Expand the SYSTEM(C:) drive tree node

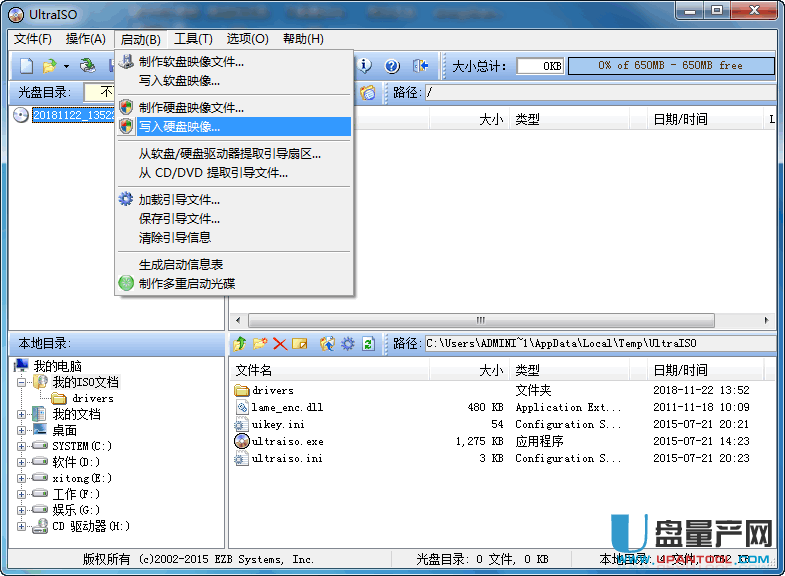(22, 446)
